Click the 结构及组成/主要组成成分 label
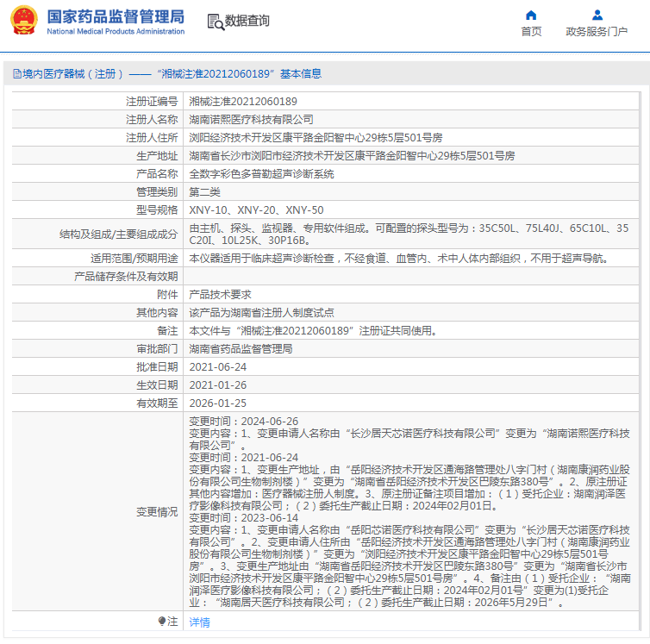Viewport: 650px width, 644px height. [x=119, y=234]
